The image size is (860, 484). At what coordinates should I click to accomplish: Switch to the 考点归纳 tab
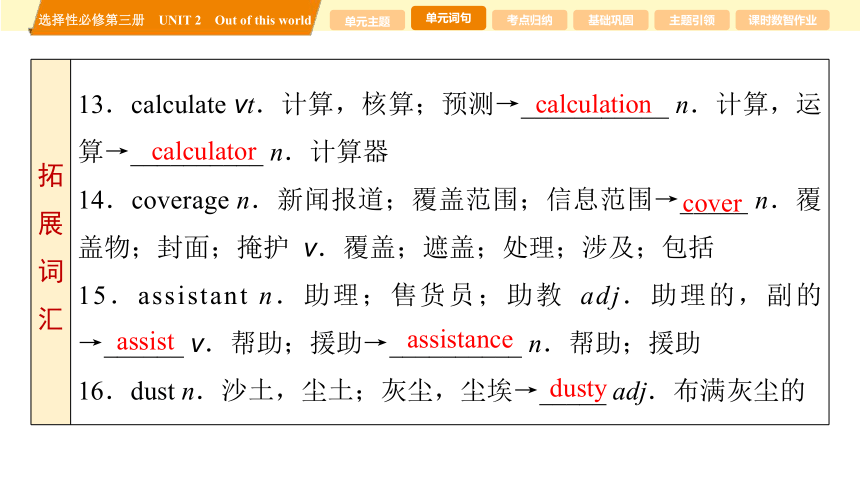(529, 21)
